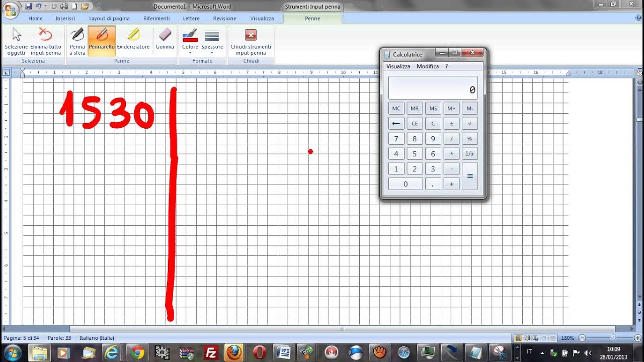The width and height of the screenshot is (644, 362).
Task: Click calculator 1/x reciprocal button
Action: point(470,154)
